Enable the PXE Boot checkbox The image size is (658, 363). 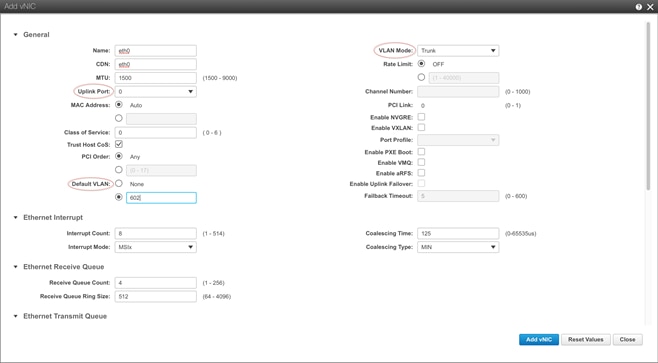421,151
